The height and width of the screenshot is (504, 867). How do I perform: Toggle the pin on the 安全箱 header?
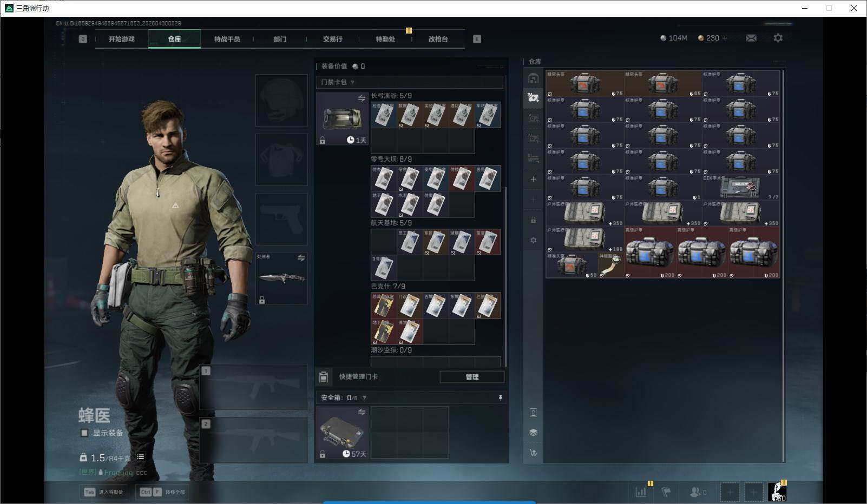point(501,397)
